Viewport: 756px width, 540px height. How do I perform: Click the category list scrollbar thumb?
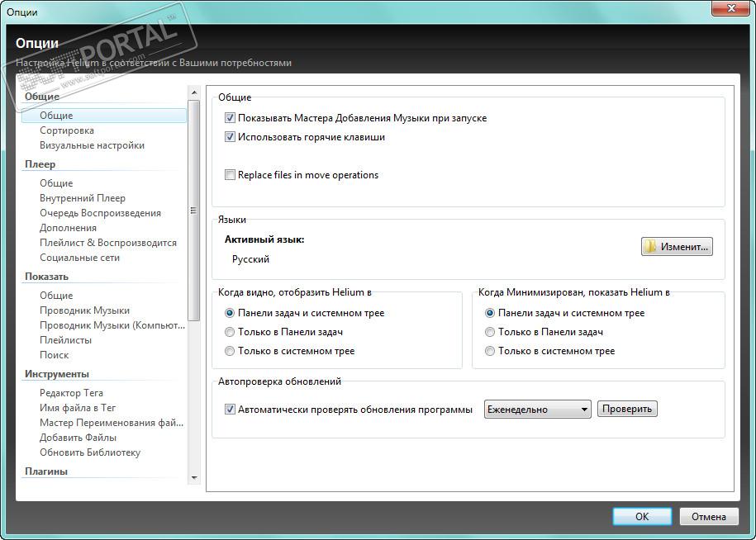[x=194, y=211]
